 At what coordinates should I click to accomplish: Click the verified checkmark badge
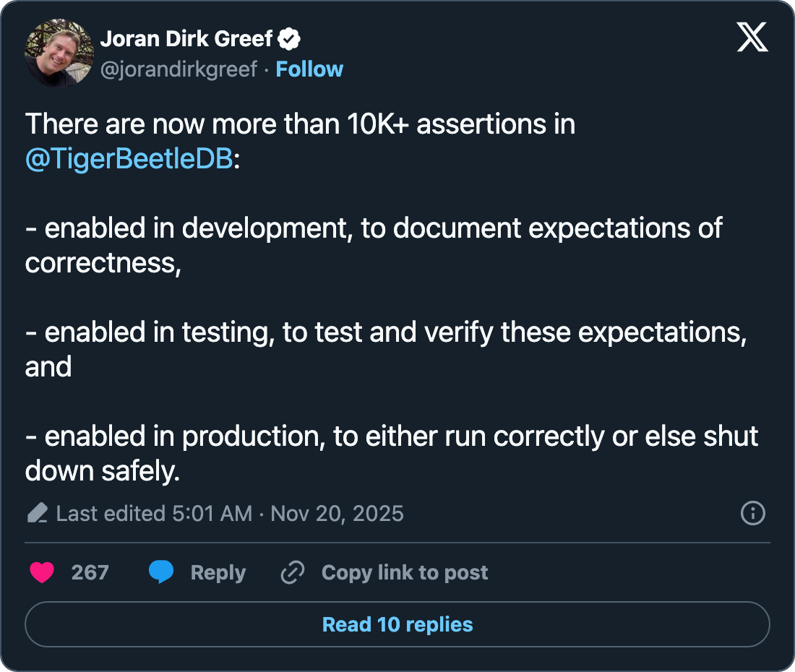click(291, 40)
